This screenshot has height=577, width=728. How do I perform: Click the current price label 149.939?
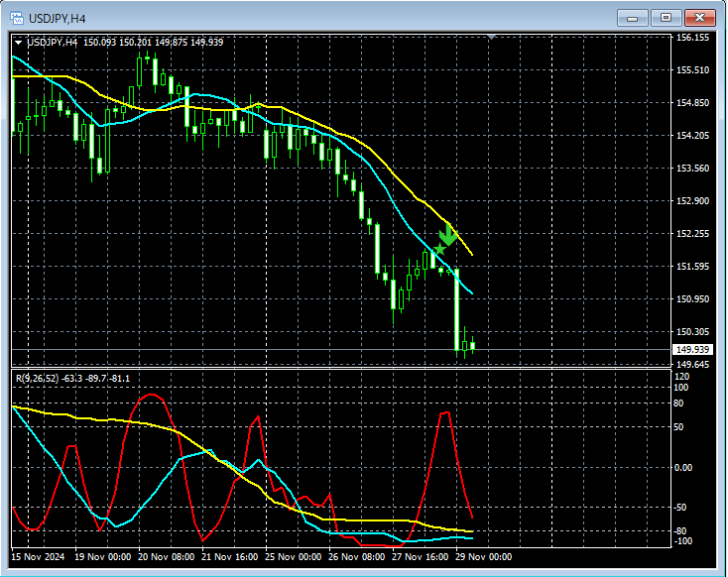click(692, 350)
